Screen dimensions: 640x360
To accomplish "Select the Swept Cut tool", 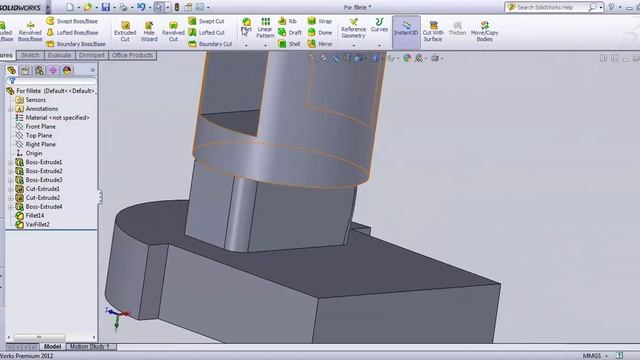I will click(207, 21).
